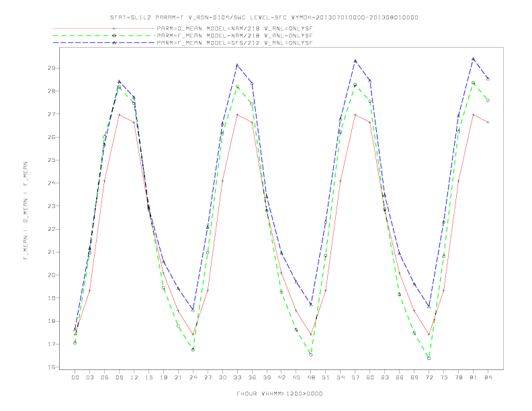This screenshot has height=411, width=532.
Task: Click y-axis tick label 19
Action: click(x=52, y=298)
